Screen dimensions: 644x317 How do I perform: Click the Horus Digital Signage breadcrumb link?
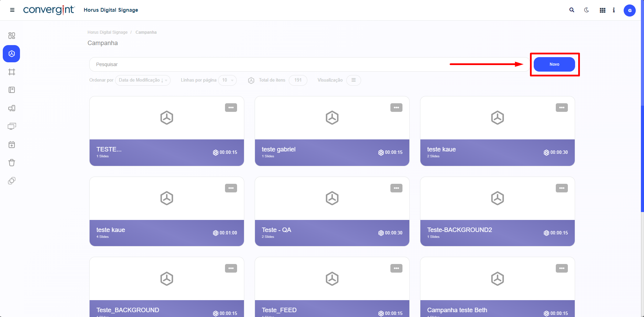tap(107, 32)
